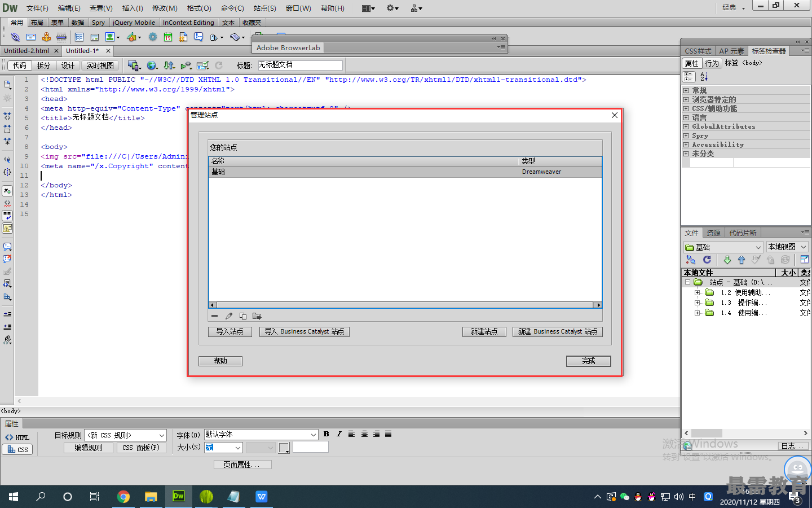This screenshot has height=508, width=812.
Task: Show category view in Tag Inspector
Action: [x=689, y=77]
